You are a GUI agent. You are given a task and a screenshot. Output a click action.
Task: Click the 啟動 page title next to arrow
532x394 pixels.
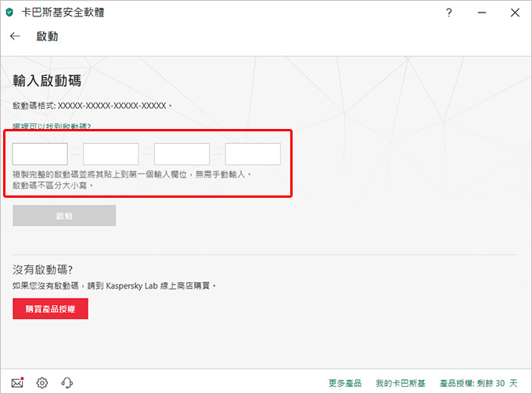coord(47,36)
